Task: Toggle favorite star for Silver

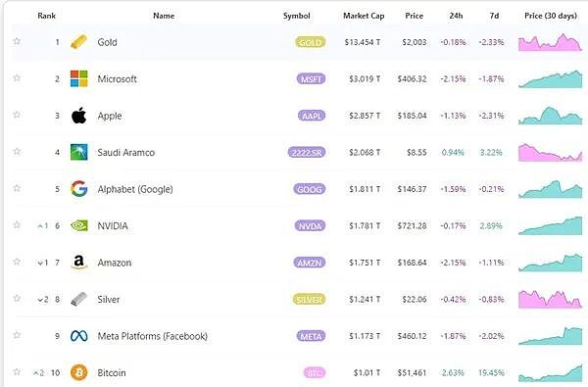Action: click(x=17, y=299)
